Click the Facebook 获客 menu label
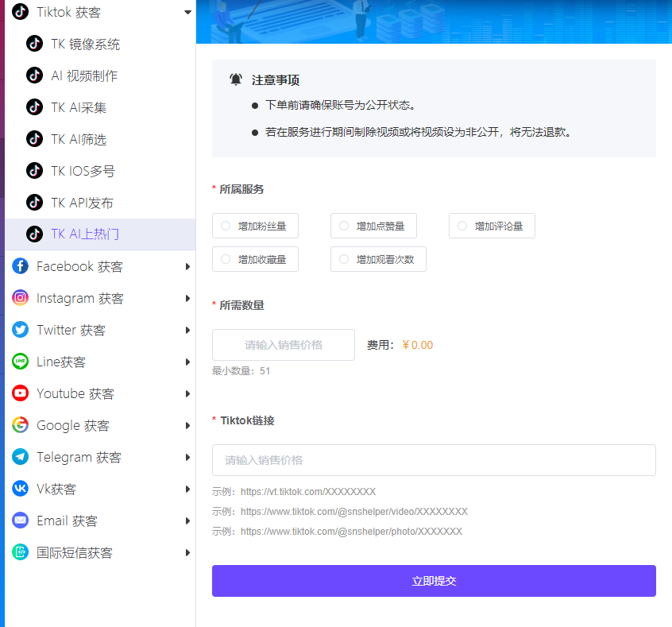672x627 pixels. (x=79, y=266)
